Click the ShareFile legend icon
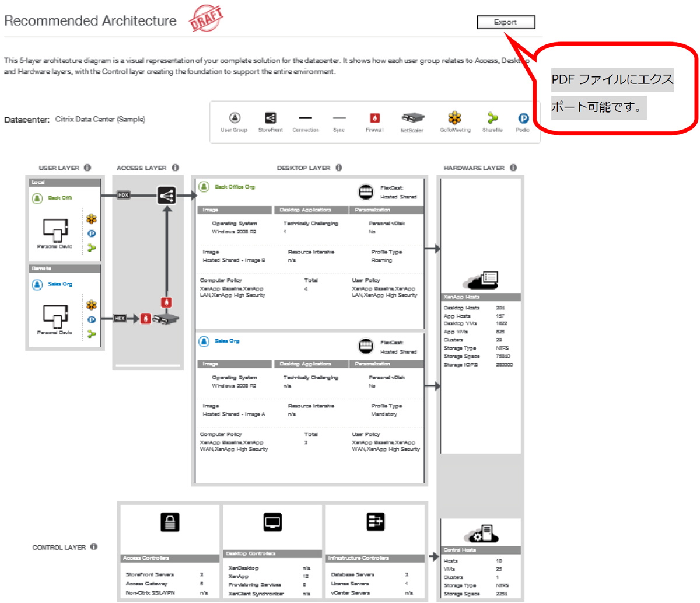The image size is (700, 603). 492,118
